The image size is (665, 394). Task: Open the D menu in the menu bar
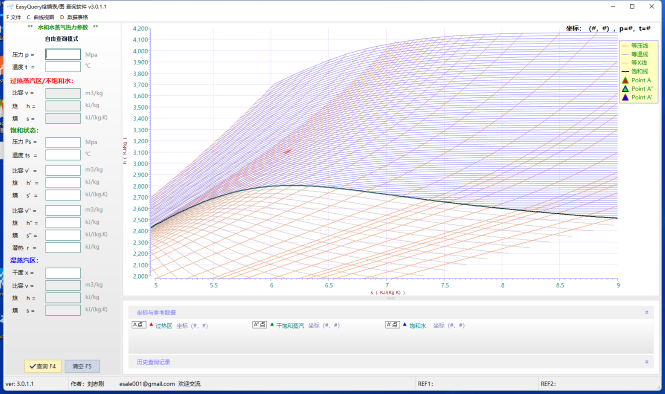[74, 17]
